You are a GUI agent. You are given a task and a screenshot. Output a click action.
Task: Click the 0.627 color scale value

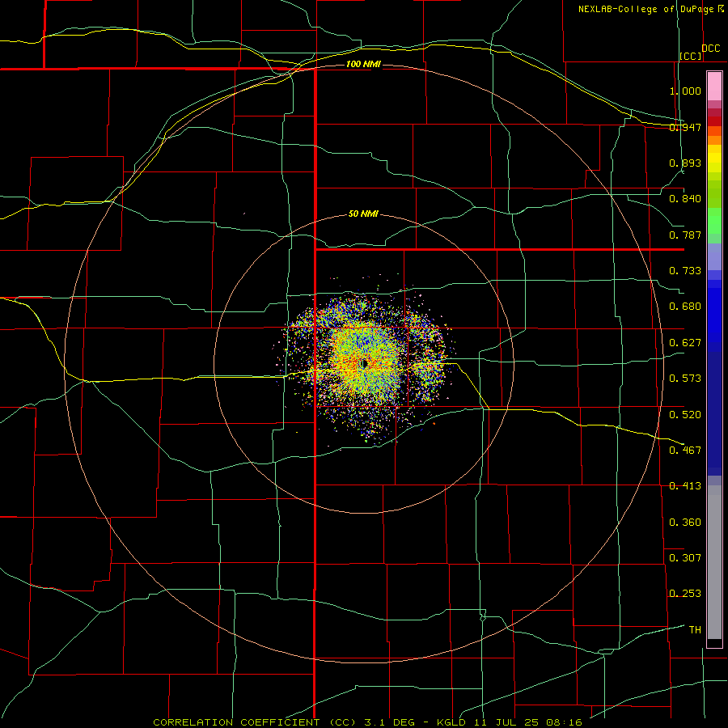(685, 343)
